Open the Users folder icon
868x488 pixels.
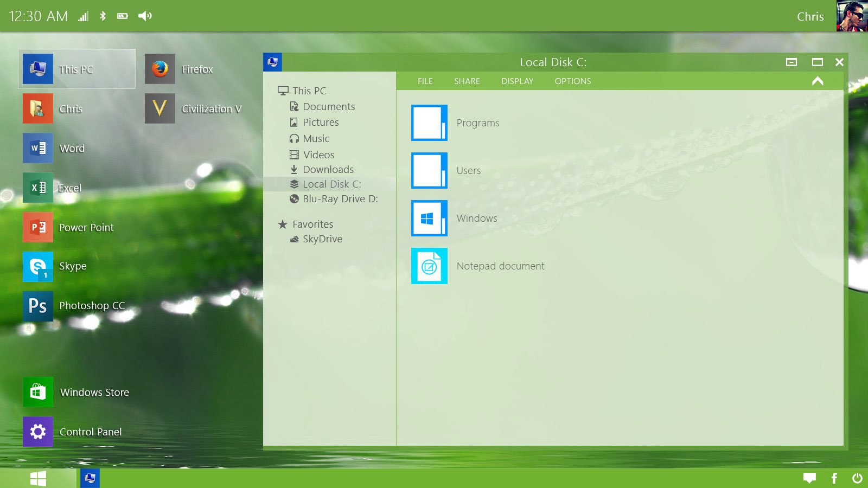point(429,170)
